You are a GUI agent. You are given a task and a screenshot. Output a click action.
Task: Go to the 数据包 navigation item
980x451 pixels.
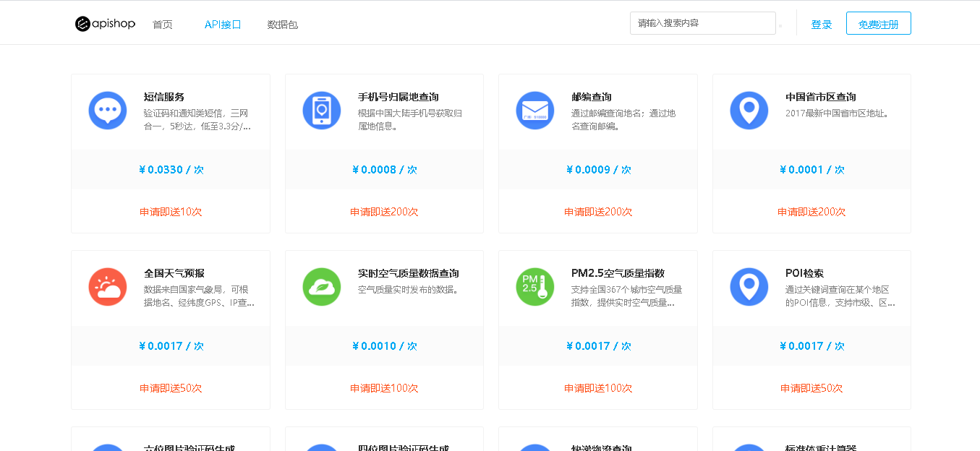pos(282,25)
